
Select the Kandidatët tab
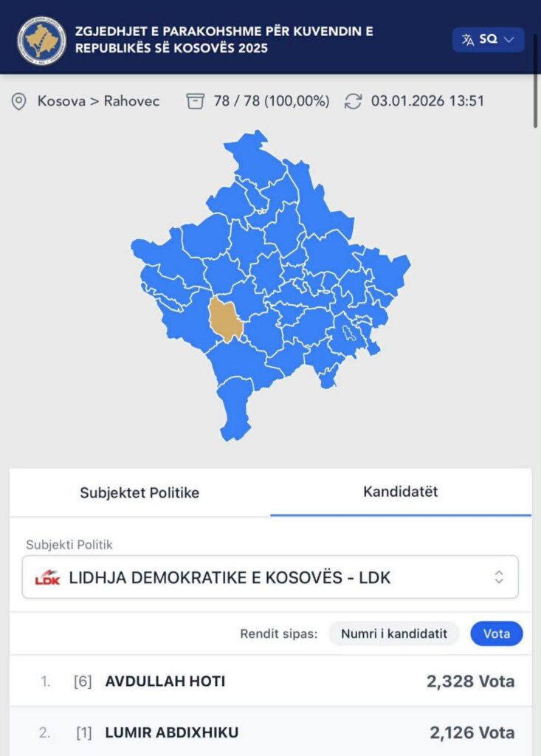(400, 492)
